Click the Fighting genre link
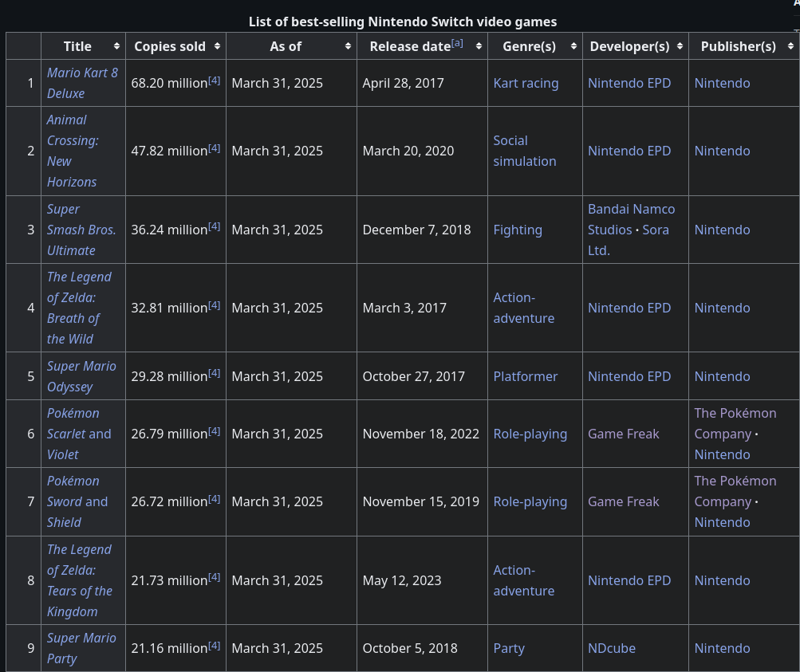The image size is (800, 672). coord(518,230)
